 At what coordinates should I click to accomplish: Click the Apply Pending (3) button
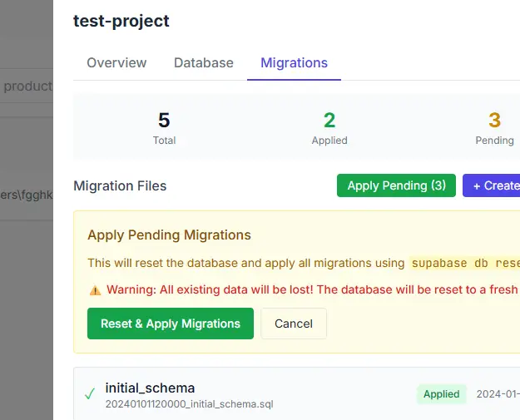(x=396, y=185)
